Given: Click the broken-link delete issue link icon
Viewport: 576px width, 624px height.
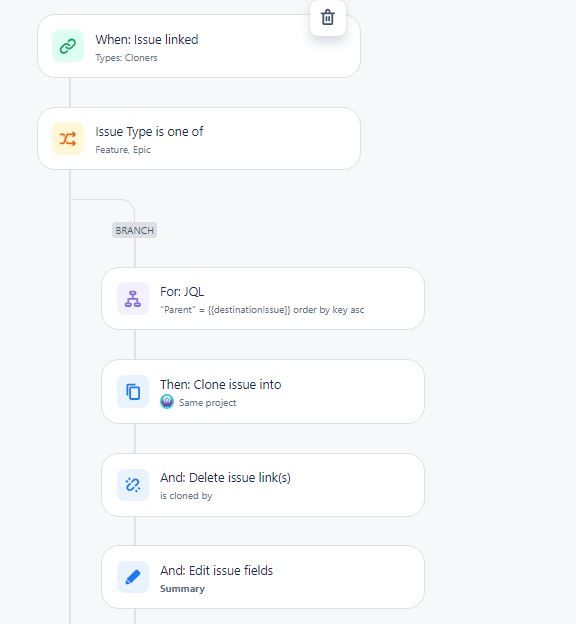Looking at the screenshot, I should tap(133, 485).
